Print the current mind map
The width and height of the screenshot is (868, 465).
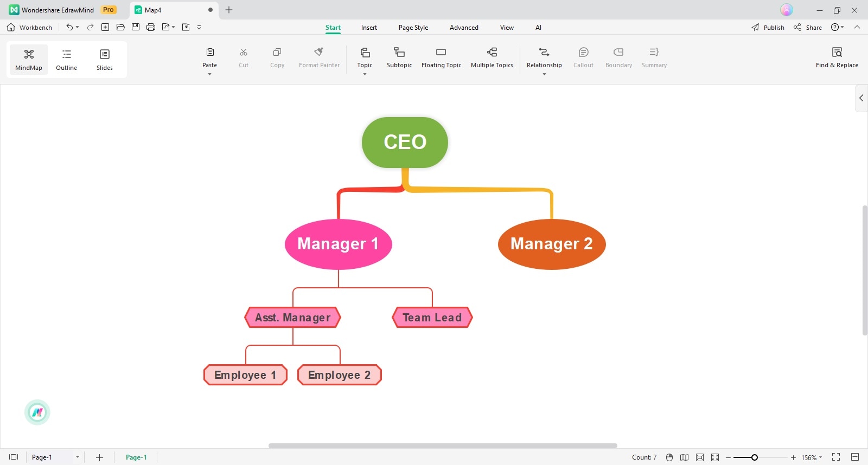(x=151, y=27)
